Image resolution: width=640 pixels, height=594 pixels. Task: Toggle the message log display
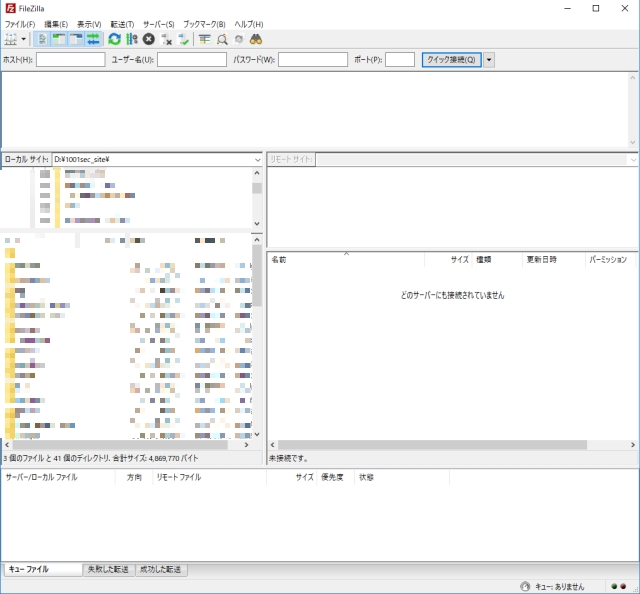43,39
